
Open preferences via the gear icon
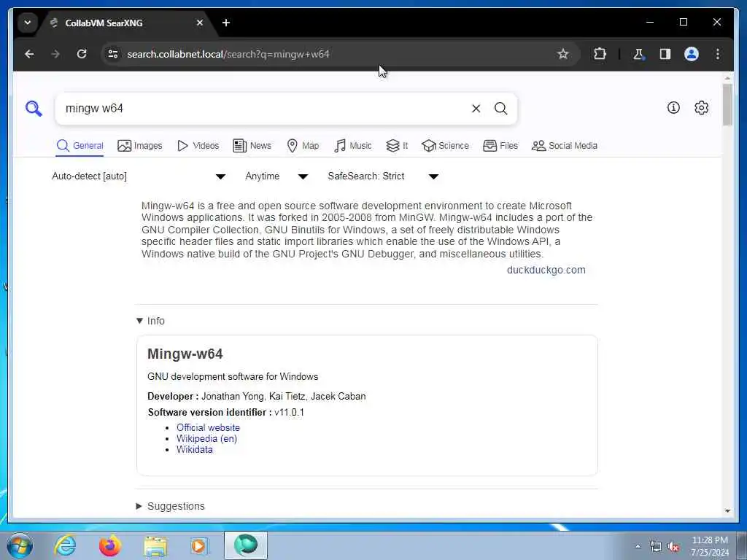point(701,108)
